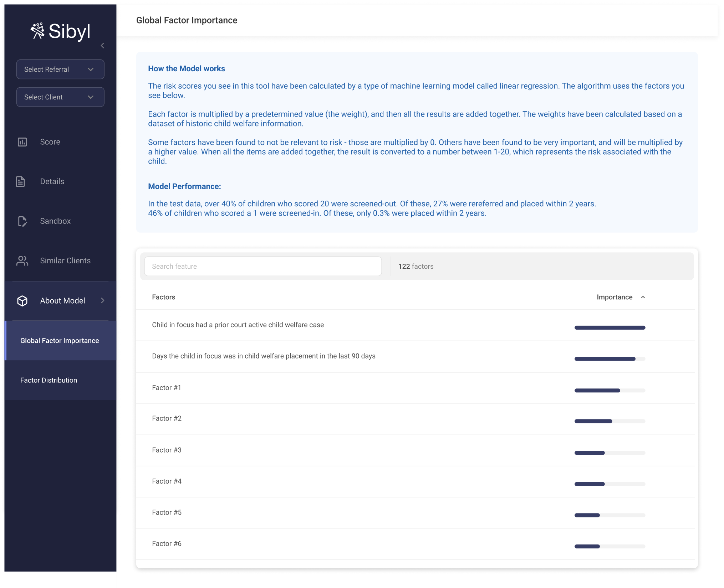
Task: Select the About Model menu entry
Action: coord(60,301)
